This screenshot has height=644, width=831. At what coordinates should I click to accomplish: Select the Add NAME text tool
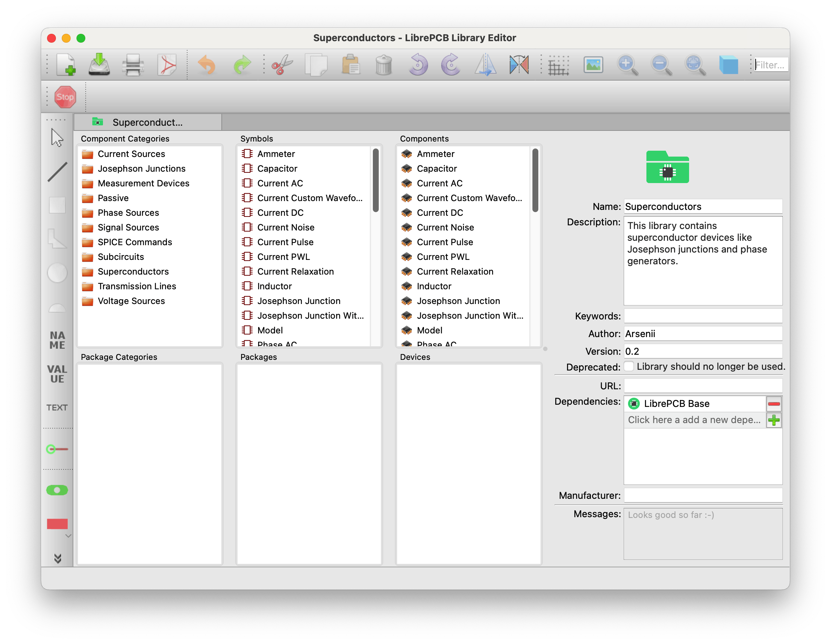pos(57,340)
